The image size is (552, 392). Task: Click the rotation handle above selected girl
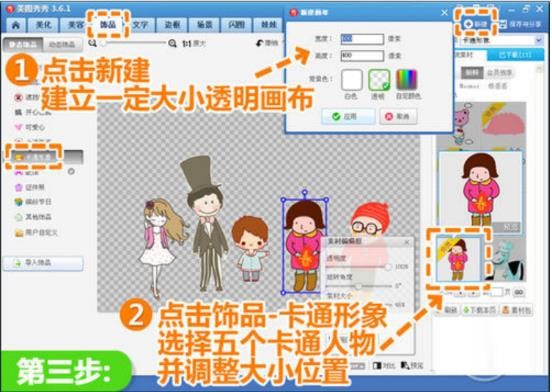(305, 192)
